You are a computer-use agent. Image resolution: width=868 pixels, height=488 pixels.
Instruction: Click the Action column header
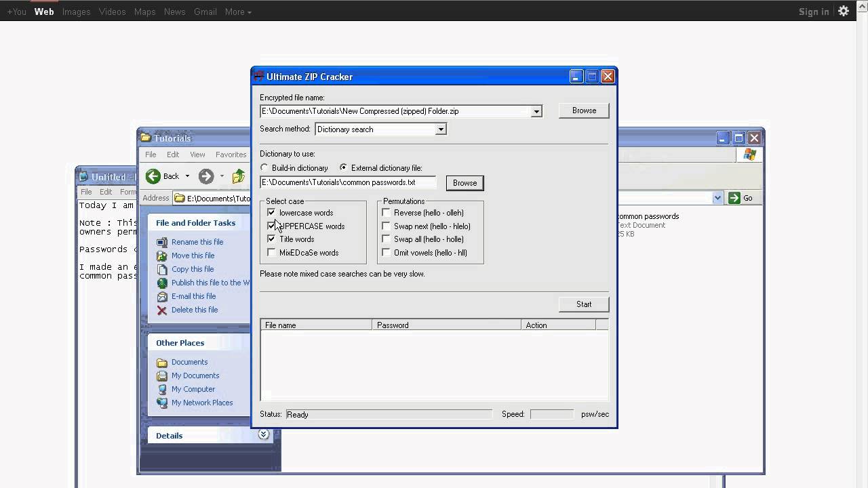[x=558, y=325]
